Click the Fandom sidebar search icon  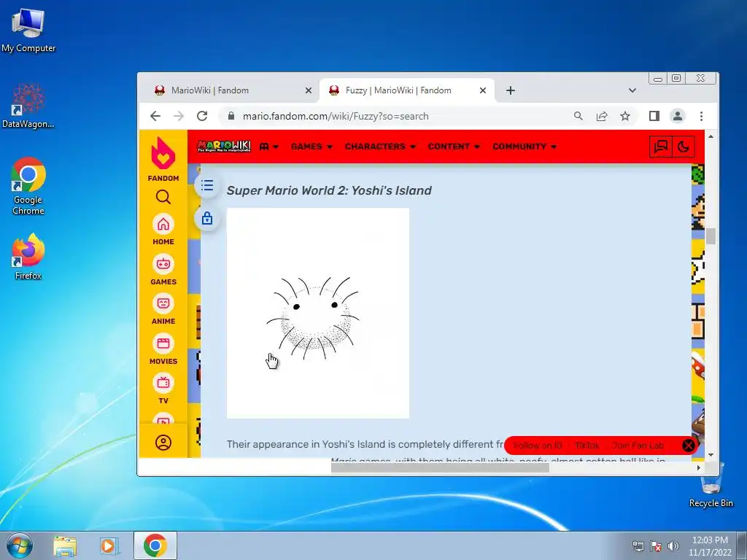click(x=163, y=197)
